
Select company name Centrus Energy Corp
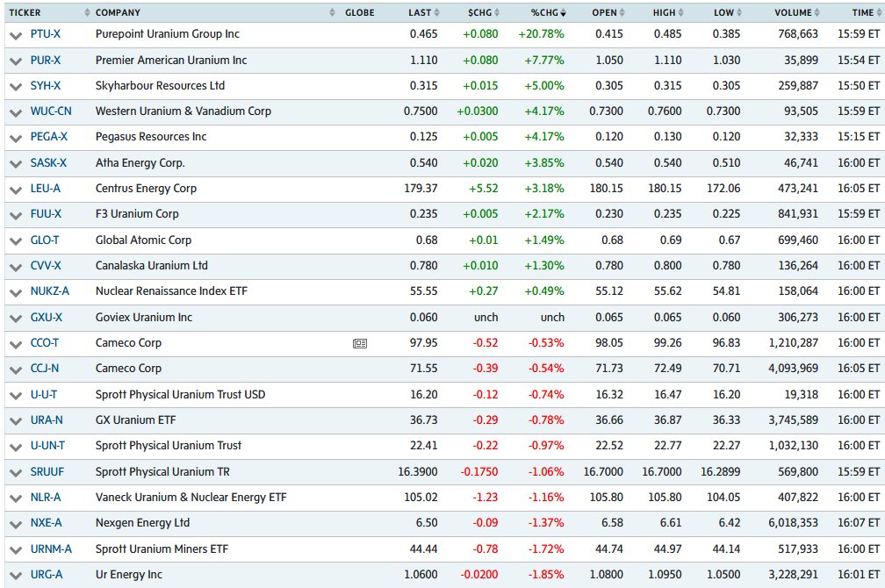coord(146,189)
